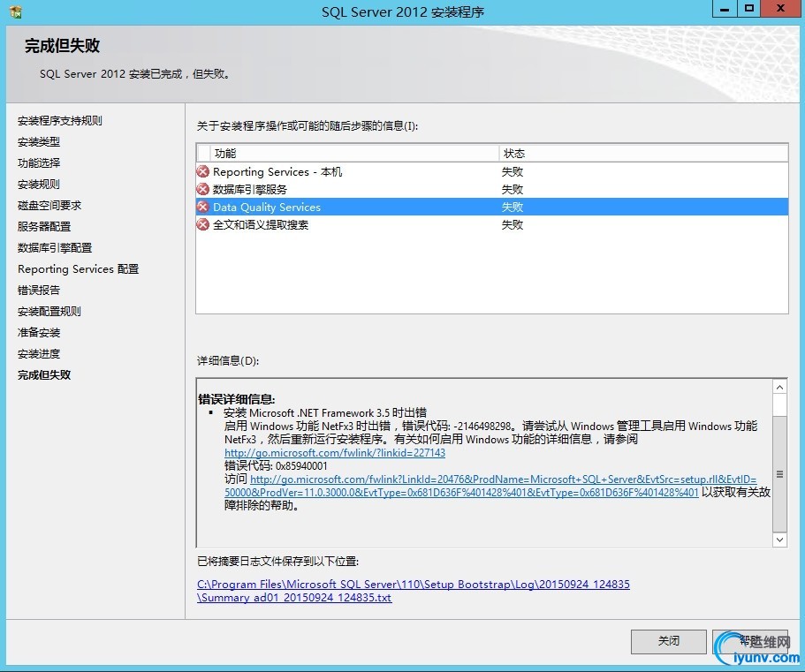Click the 关闭 button
Screen dimensions: 805x672
pyautogui.click(x=668, y=641)
